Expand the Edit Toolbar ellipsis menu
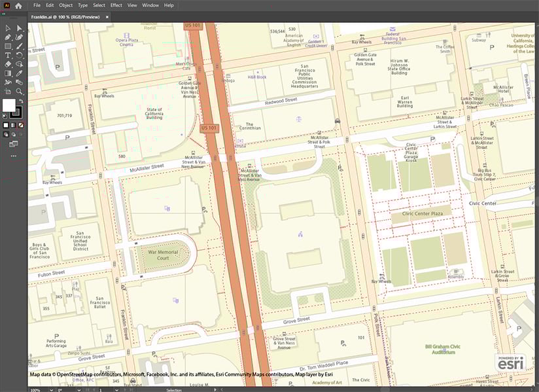 13,156
